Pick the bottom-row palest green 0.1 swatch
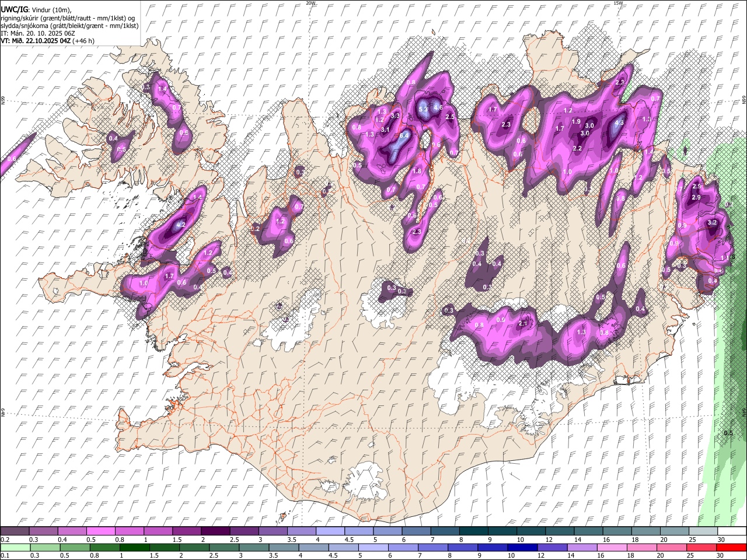This screenshot has width=747, height=560. pyautogui.click(x=15, y=547)
